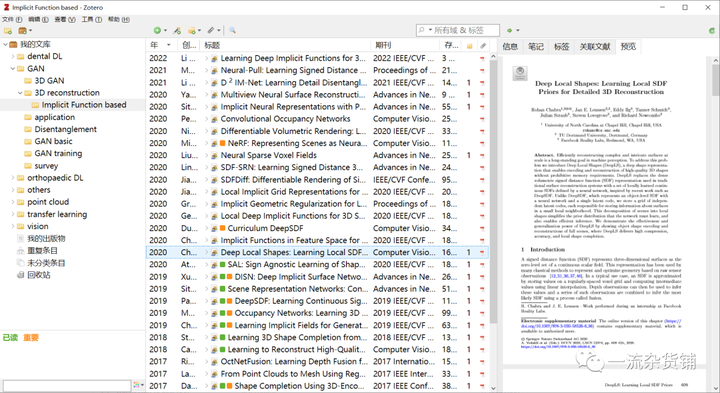Click the green Locate arrow icon

coord(509,30)
